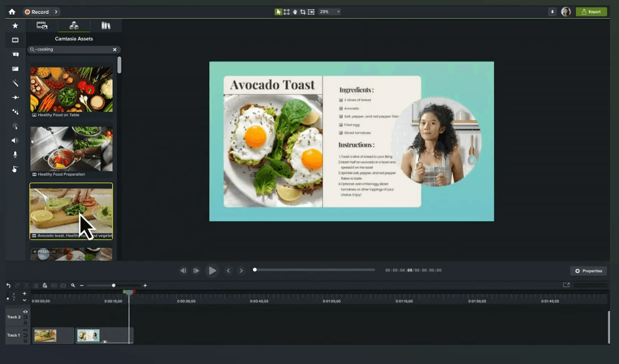Open the Media filmstrip sidebar tool
Screen dimensions: 619x364
tap(15, 40)
